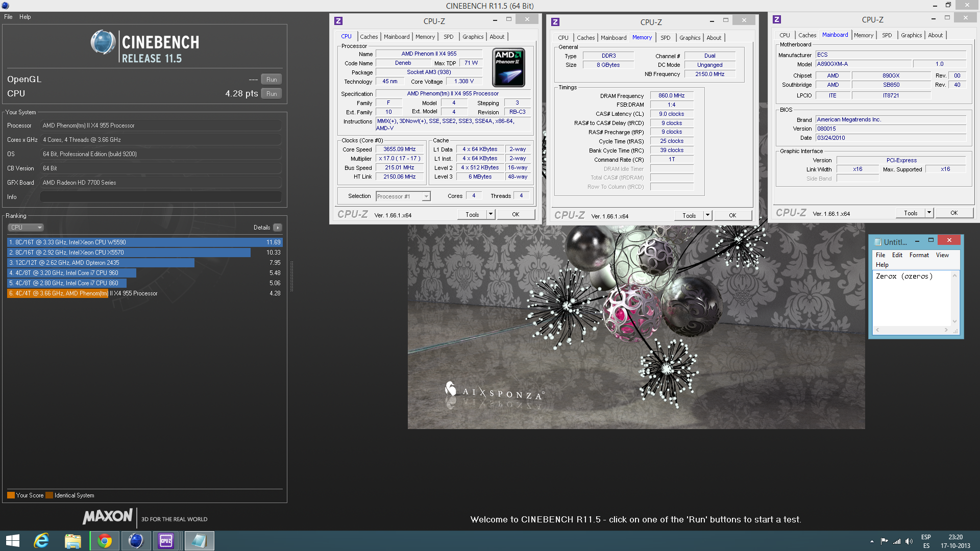Select the Core i7 CPU 860 ranking row
The height and width of the screenshot is (551, 980).
(145, 283)
